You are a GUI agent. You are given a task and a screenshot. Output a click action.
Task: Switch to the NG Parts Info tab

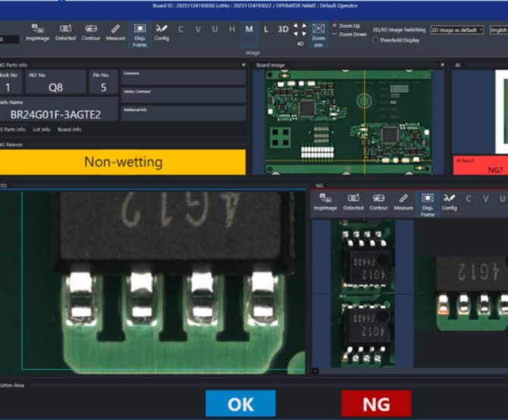point(13,130)
